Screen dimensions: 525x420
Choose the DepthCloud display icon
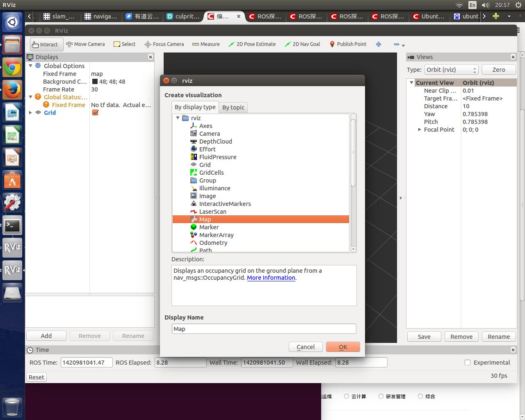pyautogui.click(x=194, y=142)
